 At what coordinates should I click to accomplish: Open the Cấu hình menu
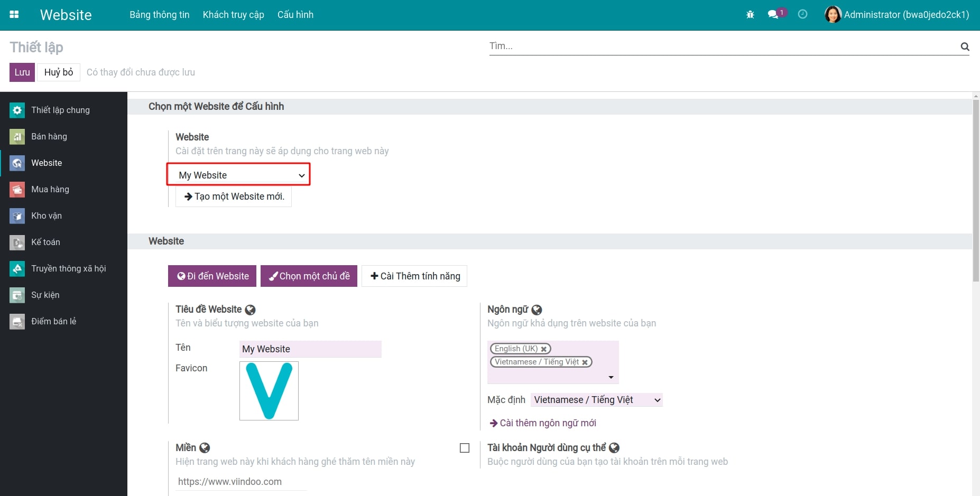click(295, 14)
